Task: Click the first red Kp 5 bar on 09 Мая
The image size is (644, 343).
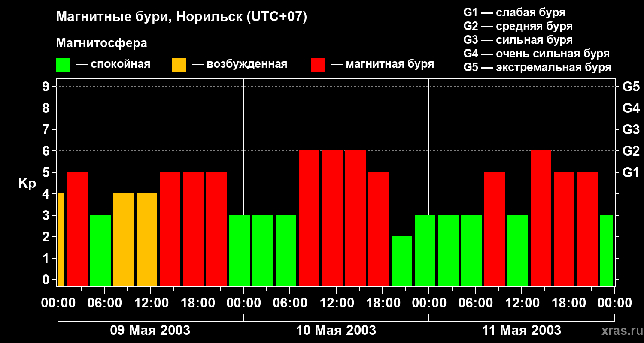Action: (x=77, y=229)
